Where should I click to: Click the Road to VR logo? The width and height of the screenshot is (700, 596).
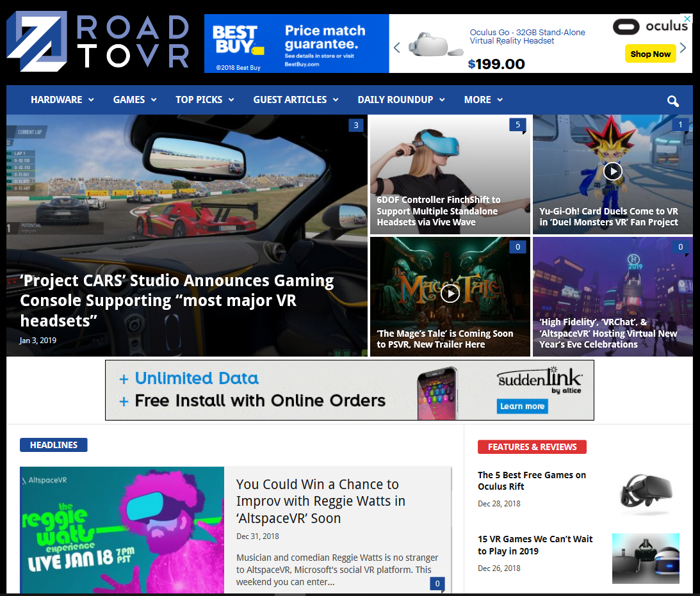pos(98,42)
